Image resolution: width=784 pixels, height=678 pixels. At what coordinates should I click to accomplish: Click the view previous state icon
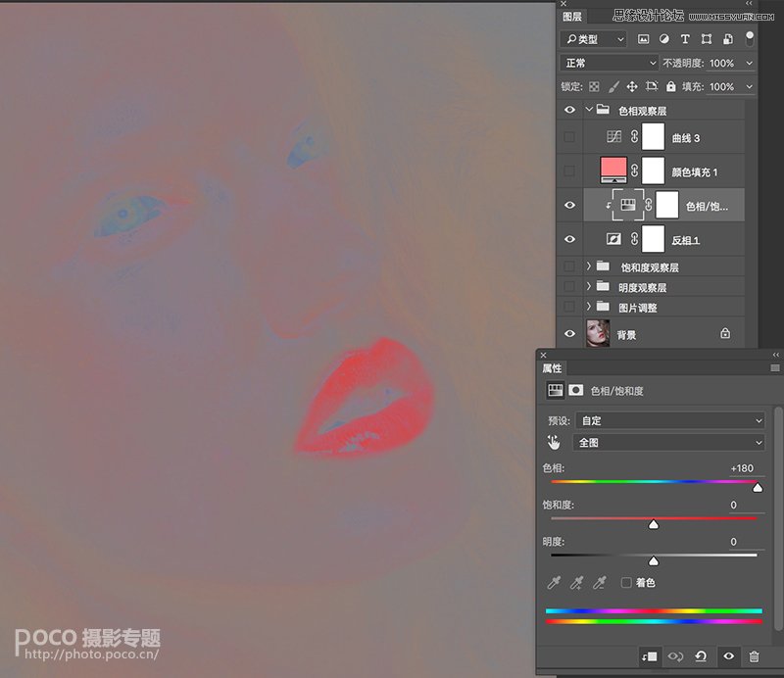pos(675,656)
